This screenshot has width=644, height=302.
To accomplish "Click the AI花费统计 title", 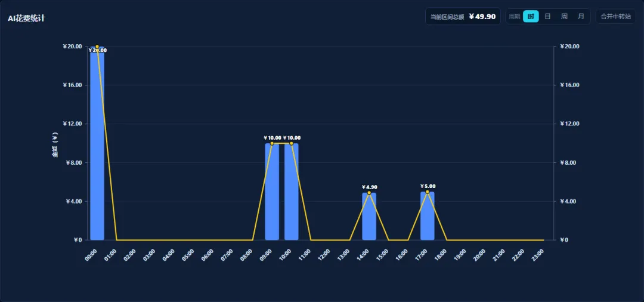I will click(x=26, y=19).
